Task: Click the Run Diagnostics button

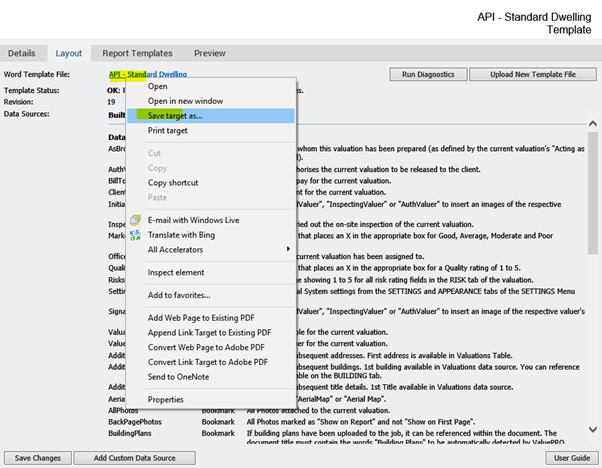Action: 428,74
